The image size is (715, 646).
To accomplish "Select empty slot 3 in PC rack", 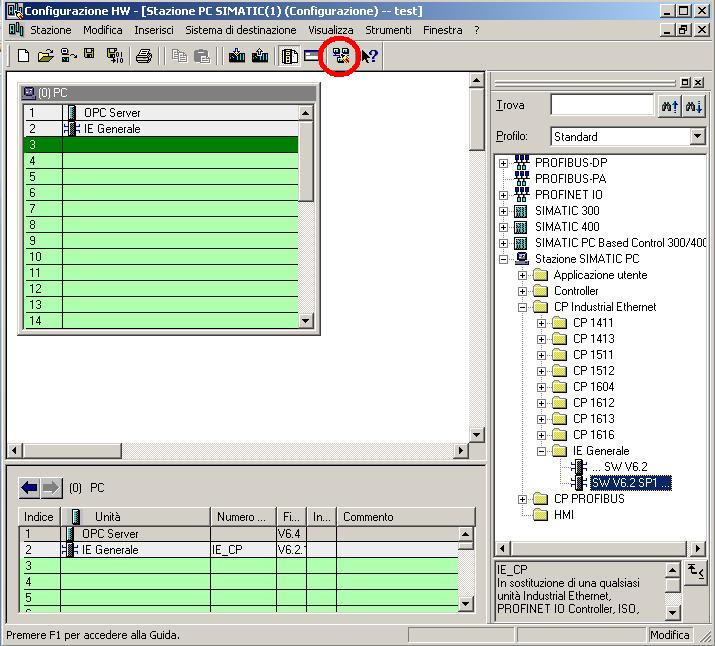I will 161,145.
